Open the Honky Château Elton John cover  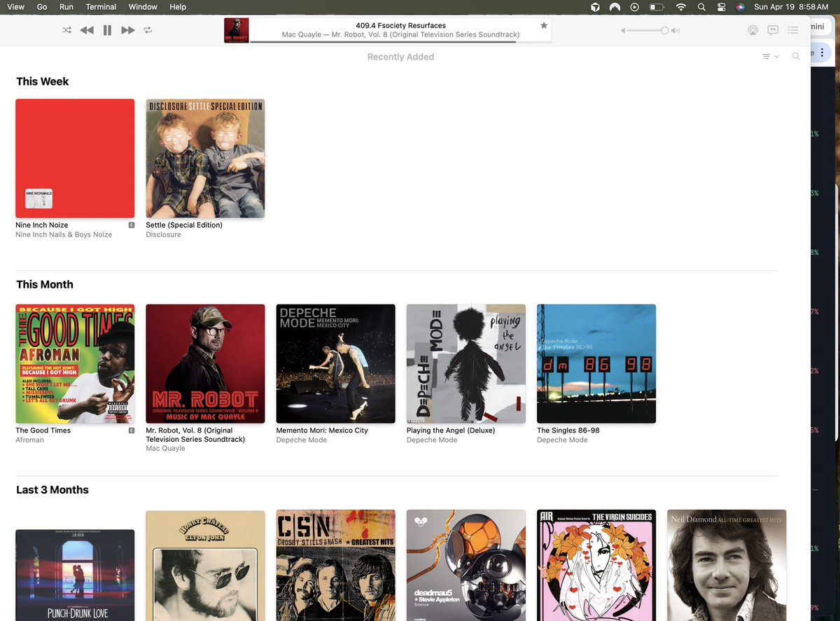tap(205, 566)
